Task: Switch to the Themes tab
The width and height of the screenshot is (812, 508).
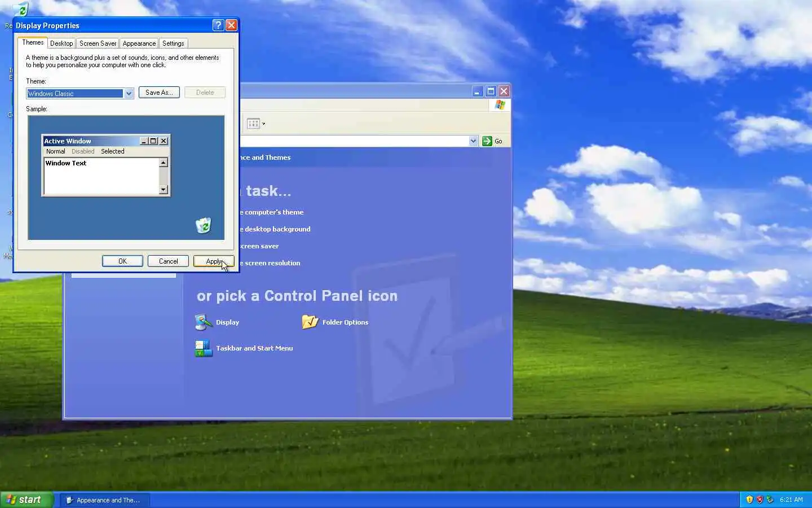Action: [33, 43]
